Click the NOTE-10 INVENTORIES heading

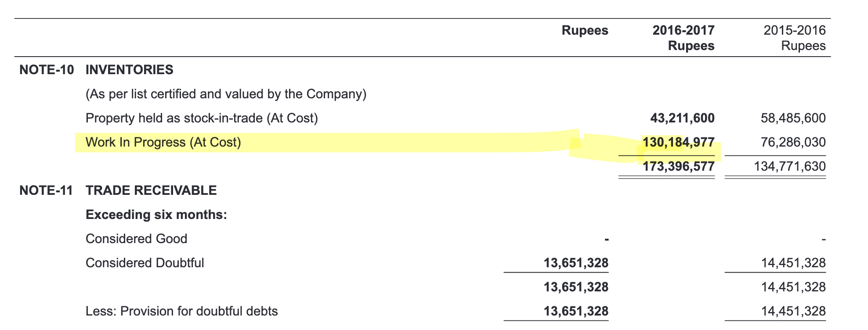pos(96,70)
